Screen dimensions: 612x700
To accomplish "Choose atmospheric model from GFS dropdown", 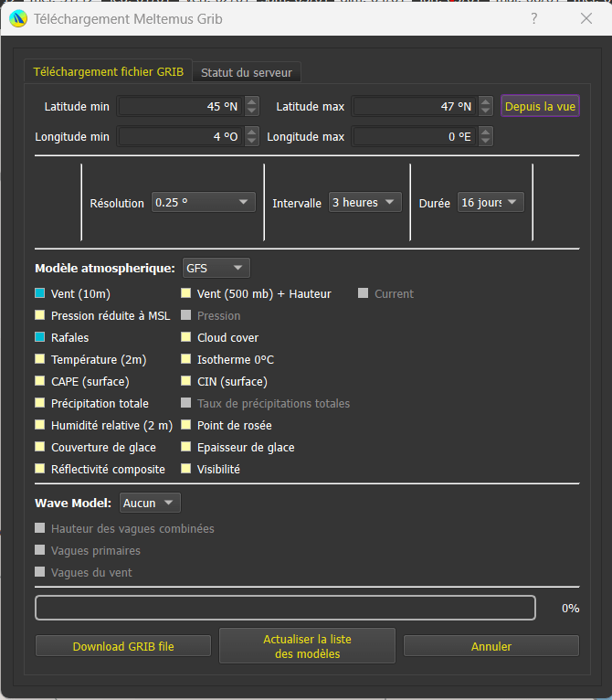I will (216, 268).
